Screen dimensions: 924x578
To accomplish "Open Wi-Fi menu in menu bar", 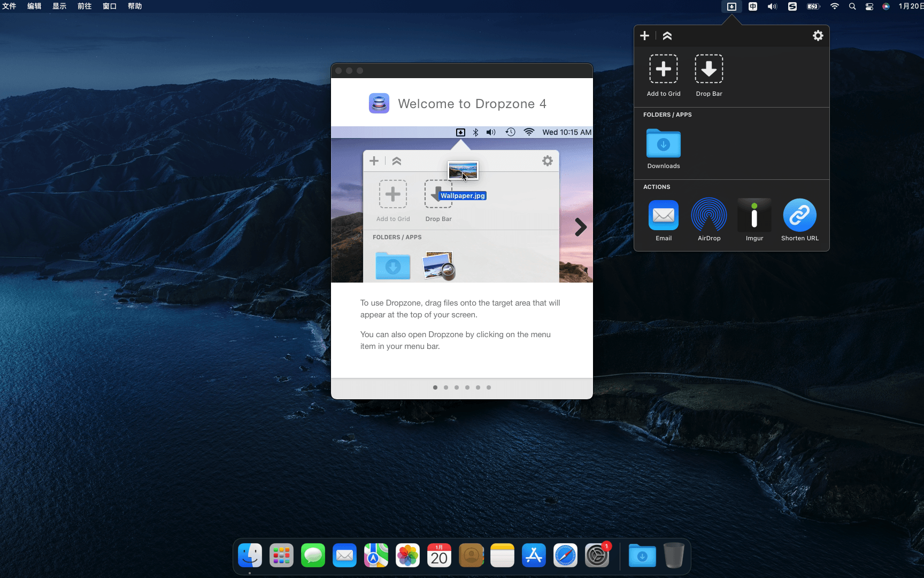I will tap(834, 6).
